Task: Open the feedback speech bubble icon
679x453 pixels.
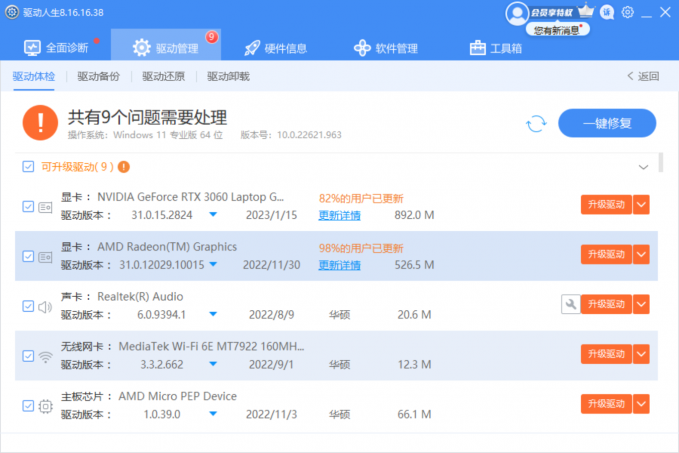Action: 607,12
